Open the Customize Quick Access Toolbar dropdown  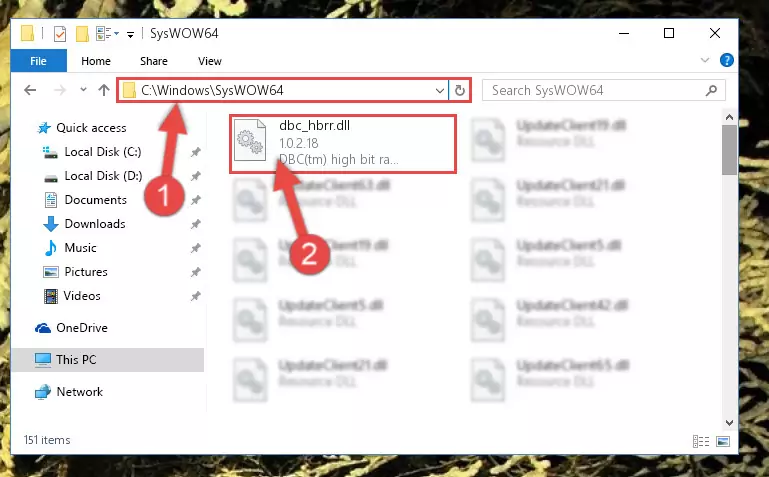click(x=130, y=34)
